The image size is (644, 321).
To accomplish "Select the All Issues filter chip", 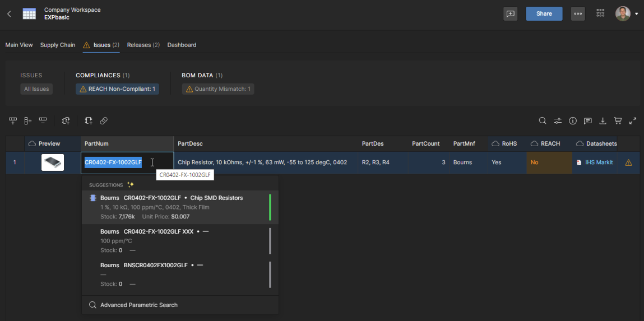I will [36, 89].
